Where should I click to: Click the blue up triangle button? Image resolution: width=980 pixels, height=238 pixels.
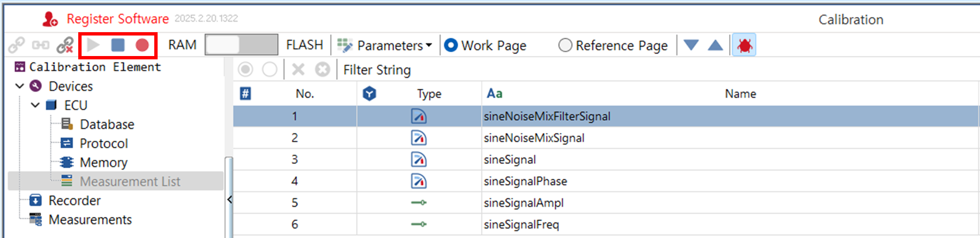click(715, 45)
